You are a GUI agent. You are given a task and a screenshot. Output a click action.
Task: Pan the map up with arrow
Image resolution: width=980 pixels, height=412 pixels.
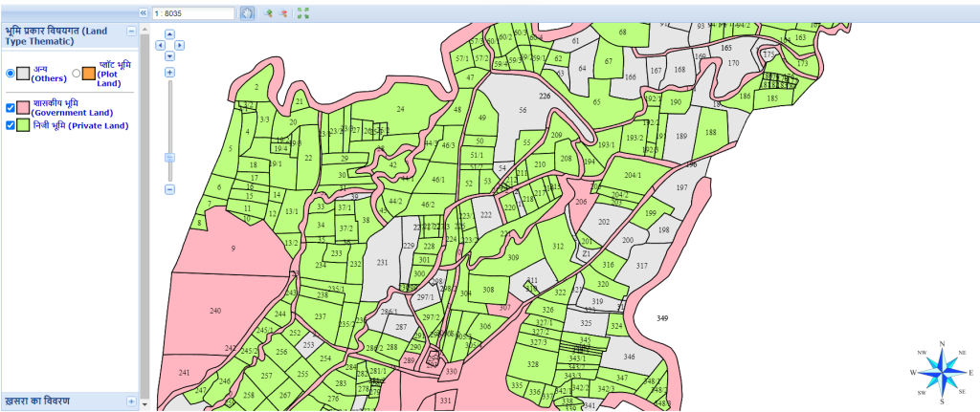[x=169, y=33]
